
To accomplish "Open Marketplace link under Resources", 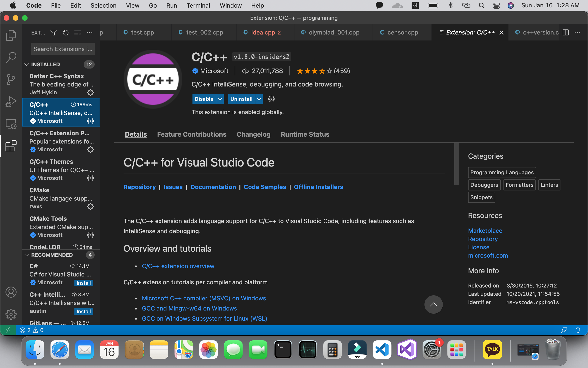I will (485, 230).
